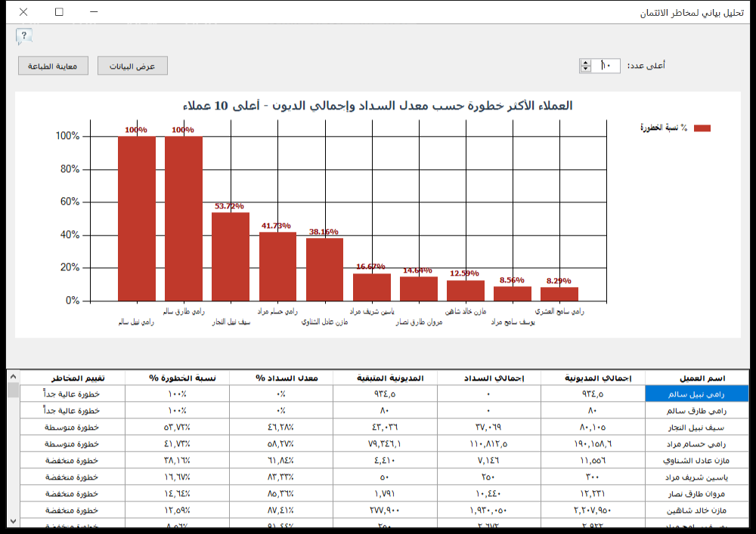This screenshot has width=756, height=534.
Task: Click remaining debt cell ٧٩,٣٤٦,١
Action: pos(384,444)
